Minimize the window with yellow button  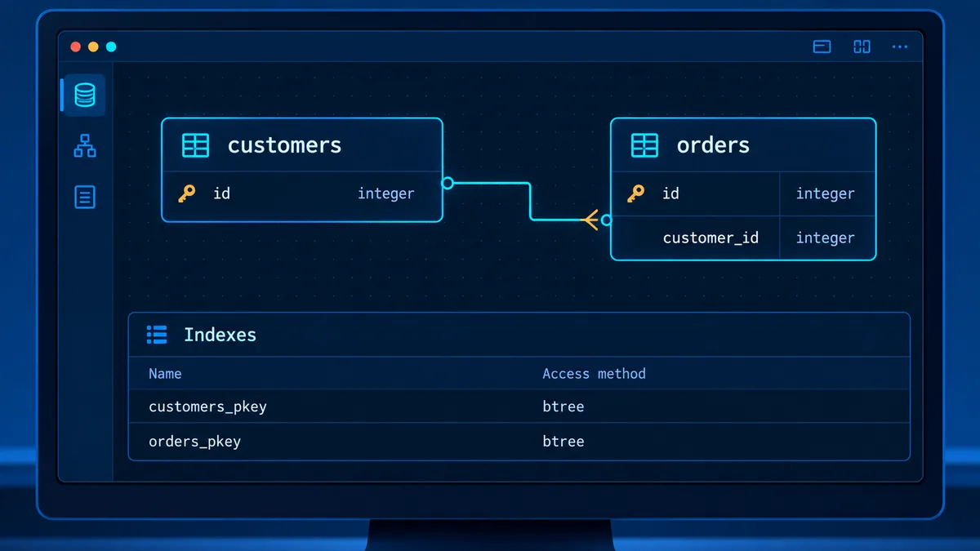coord(93,47)
